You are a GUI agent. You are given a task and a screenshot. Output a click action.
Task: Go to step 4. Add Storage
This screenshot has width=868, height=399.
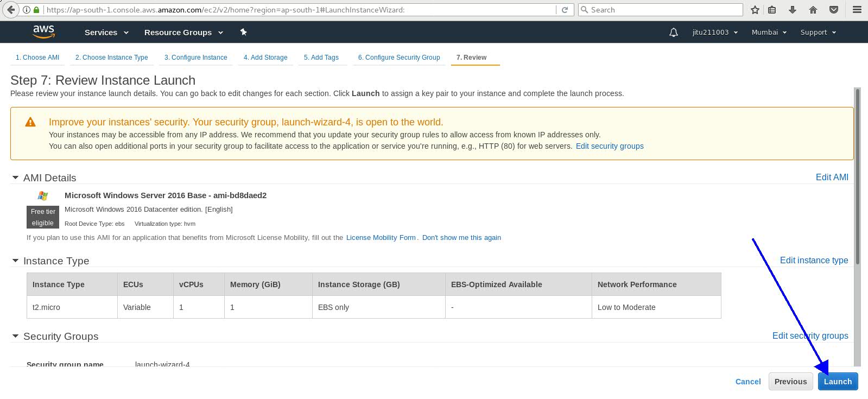265,58
